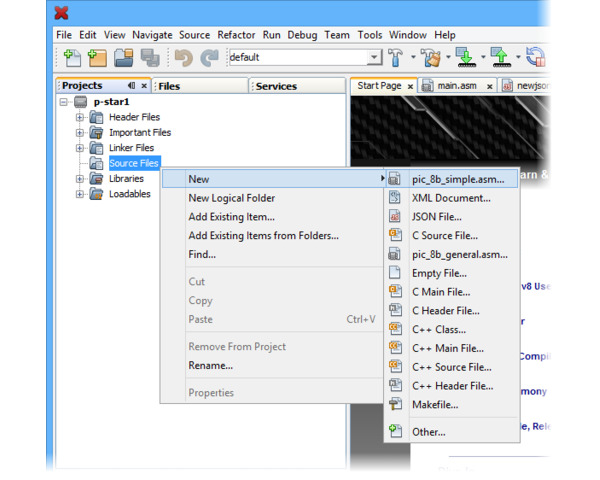The height and width of the screenshot is (480, 600).
Task: Choose pic_8b_simple.asm from the submenu
Action: [459, 179]
